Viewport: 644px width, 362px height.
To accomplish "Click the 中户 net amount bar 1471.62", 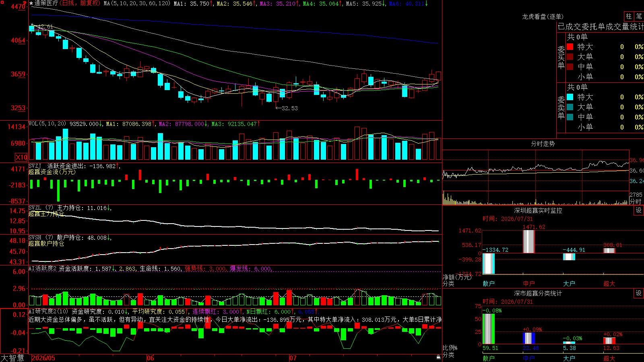I will tap(529, 242).
